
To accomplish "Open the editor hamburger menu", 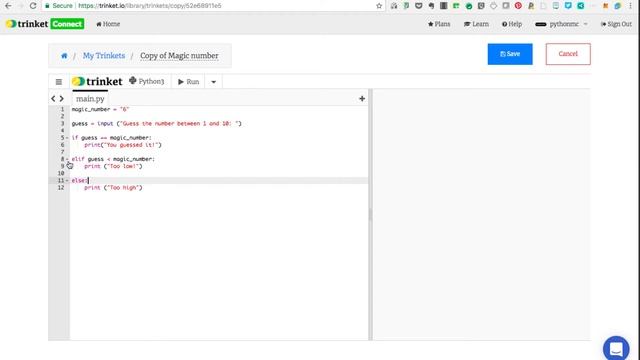I will point(59,82).
